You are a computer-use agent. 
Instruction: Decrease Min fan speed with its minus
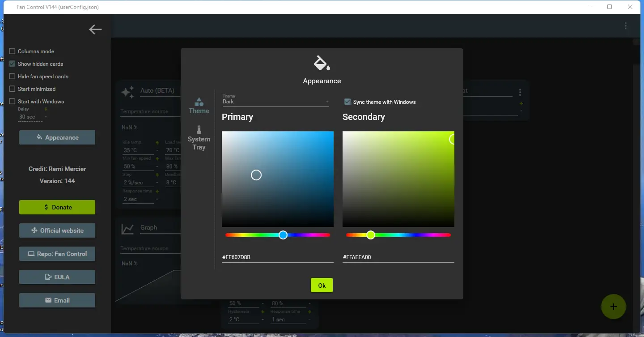pos(157,166)
